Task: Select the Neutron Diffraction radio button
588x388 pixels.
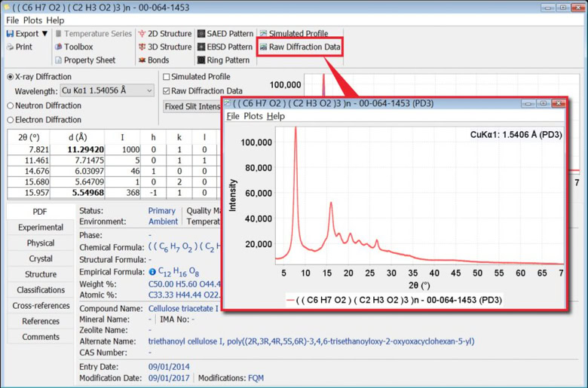Action: click(x=11, y=105)
